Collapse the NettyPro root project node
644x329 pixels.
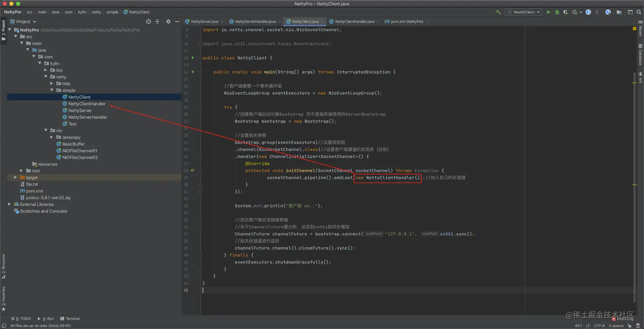pyautogui.click(x=10, y=30)
